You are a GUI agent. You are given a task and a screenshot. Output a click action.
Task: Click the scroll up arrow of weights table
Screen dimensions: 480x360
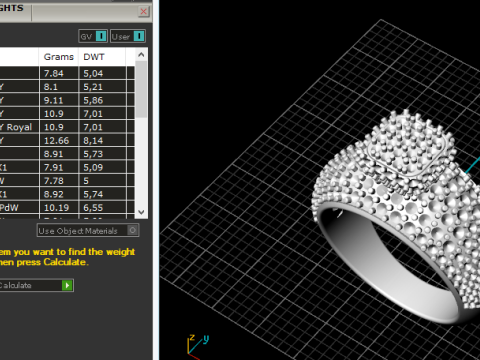tap(141, 55)
